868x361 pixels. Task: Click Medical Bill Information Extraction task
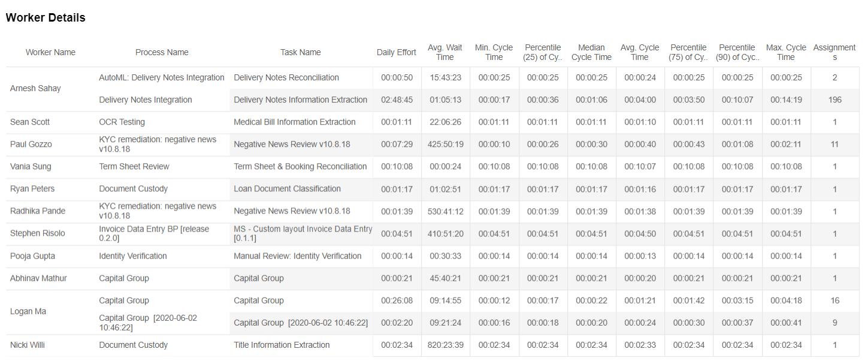(x=295, y=122)
